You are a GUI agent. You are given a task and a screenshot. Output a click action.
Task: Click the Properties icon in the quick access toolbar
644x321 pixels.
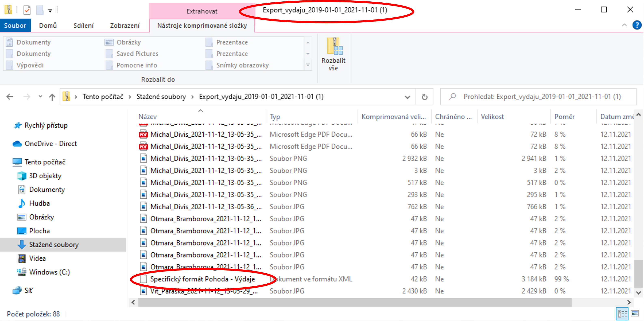[x=27, y=10]
